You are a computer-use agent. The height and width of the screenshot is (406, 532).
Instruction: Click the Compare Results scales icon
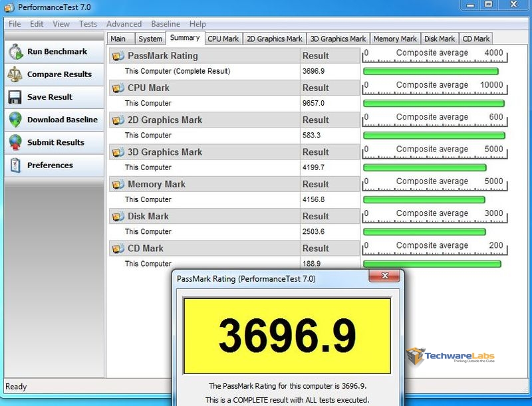(x=15, y=74)
